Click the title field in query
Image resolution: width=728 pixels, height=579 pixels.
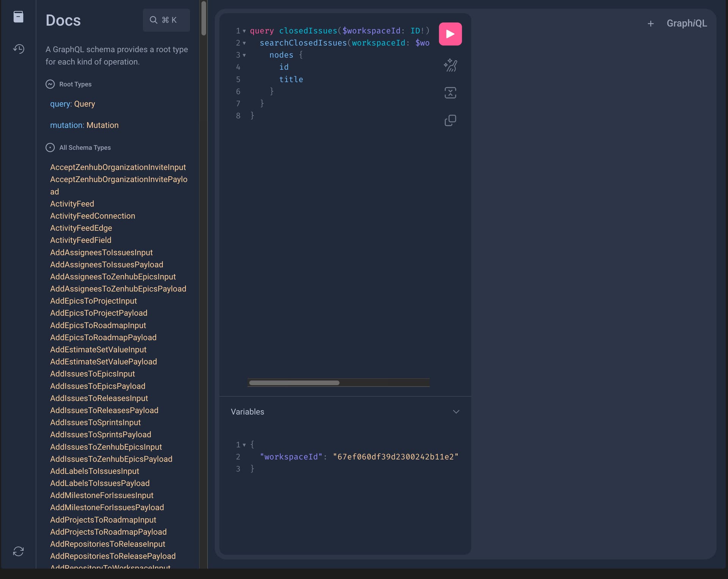tap(291, 80)
